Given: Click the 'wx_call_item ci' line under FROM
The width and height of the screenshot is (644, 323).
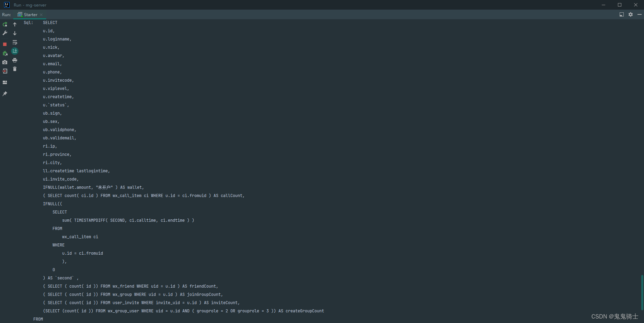Looking at the screenshot, I should click(80, 237).
